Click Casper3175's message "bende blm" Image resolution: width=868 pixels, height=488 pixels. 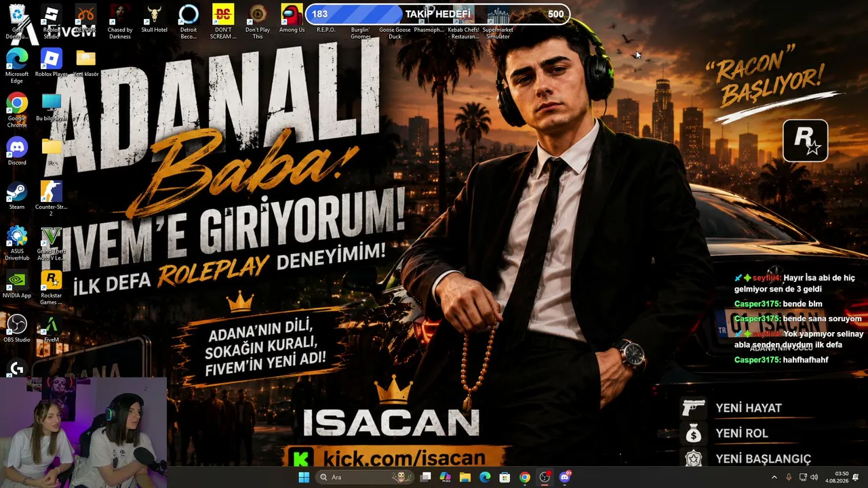pos(778,304)
